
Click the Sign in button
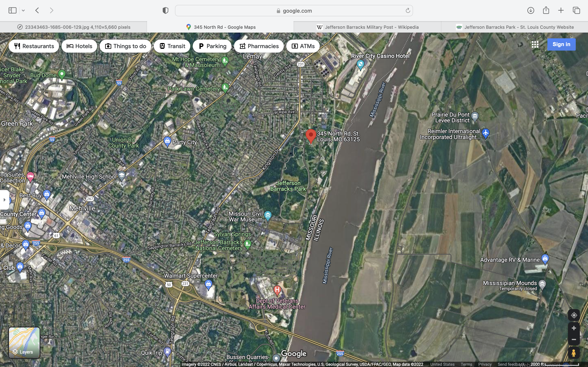[561, 44]
